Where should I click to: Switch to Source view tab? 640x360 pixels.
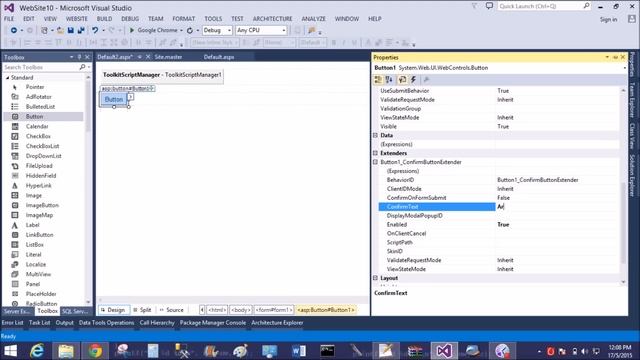(x=171, y=310)
